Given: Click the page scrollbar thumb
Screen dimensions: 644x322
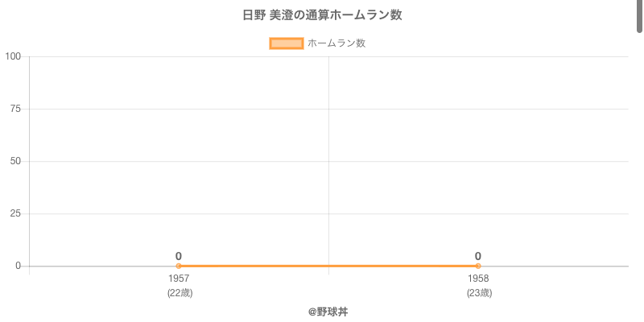Looking at the screenshot, I should [640, 16].
